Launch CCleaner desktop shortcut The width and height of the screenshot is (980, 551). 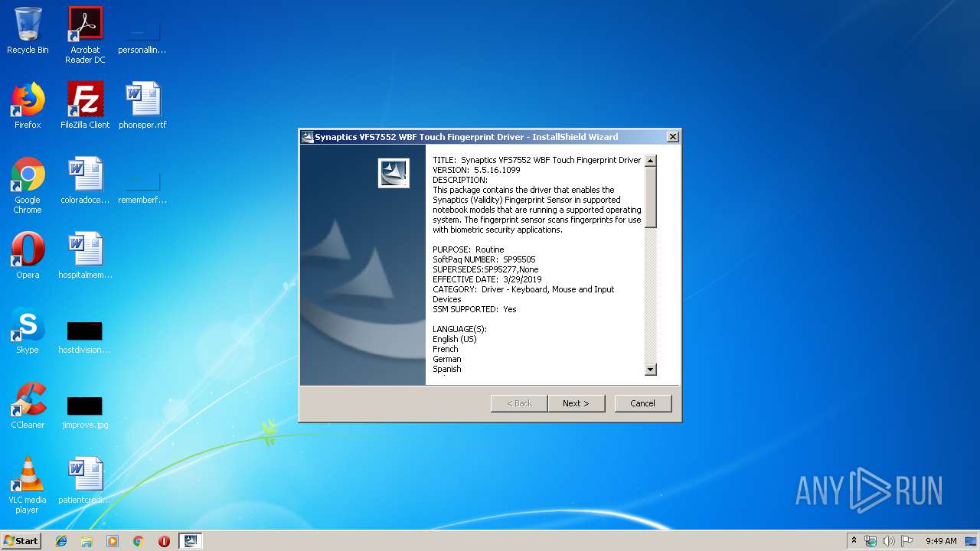pyautogui.click(x=28, y=406)
